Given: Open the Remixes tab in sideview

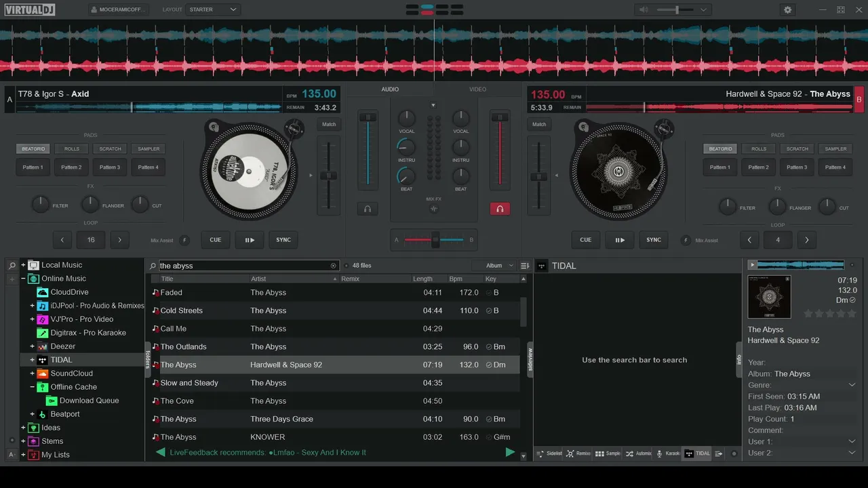Looking at the screenshot, I should point(578,453).
